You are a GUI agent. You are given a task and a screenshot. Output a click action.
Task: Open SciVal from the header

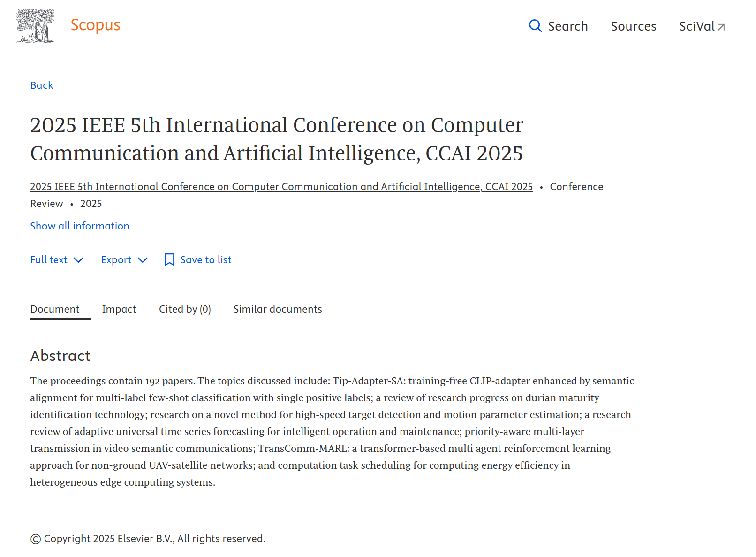coord(696,26)
